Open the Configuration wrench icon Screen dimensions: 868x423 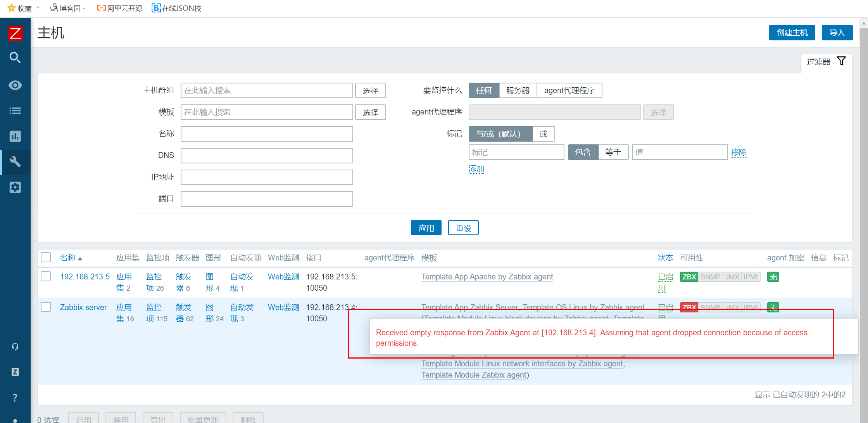coord(15,162)
